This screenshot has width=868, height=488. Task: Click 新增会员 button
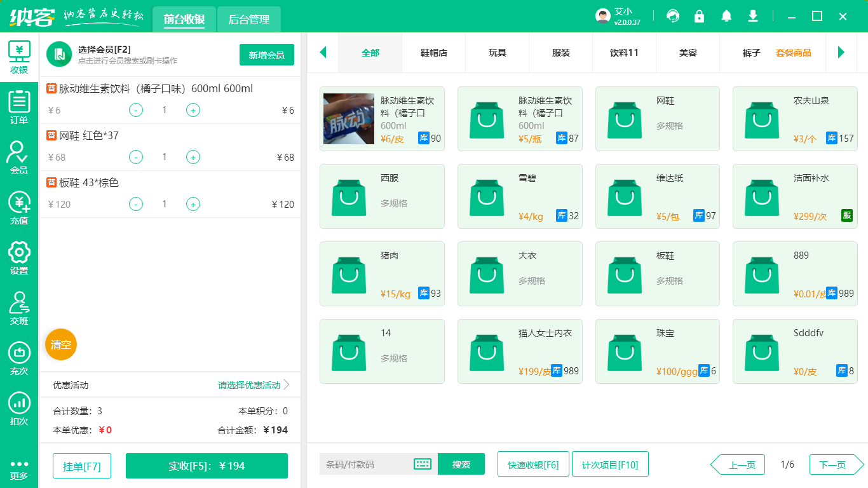[x=267, y=55]
